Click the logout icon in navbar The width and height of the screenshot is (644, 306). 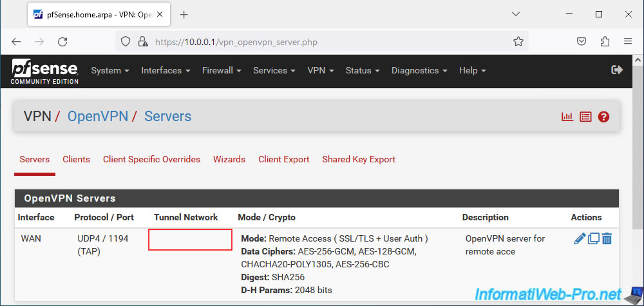pos(617,70)
